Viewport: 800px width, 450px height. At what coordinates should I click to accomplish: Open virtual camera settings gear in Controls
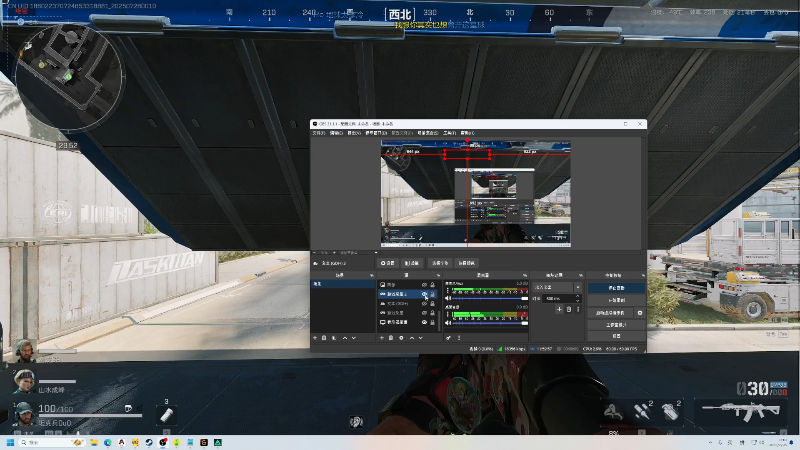pos(640,313)
